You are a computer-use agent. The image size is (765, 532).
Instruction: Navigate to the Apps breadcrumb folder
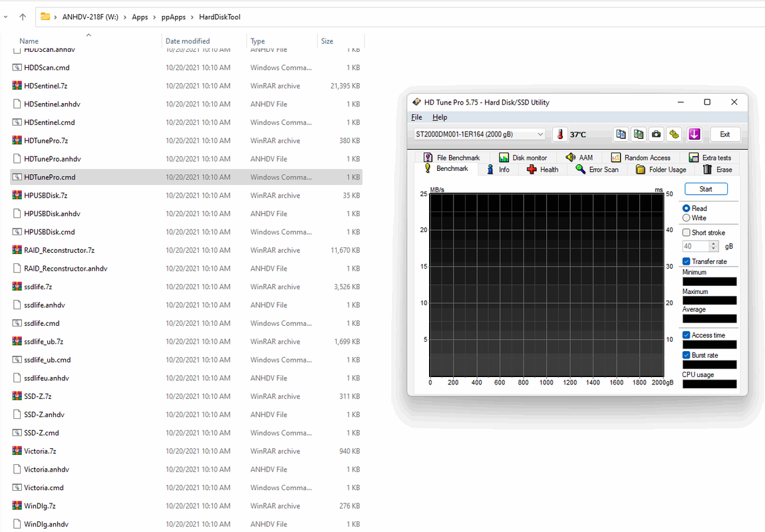(140, 17)
